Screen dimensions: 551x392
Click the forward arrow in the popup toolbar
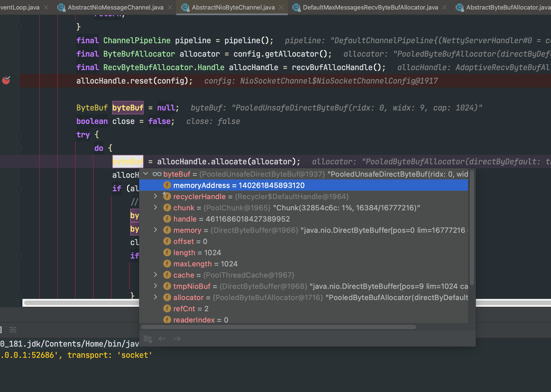tap(177, 339)
